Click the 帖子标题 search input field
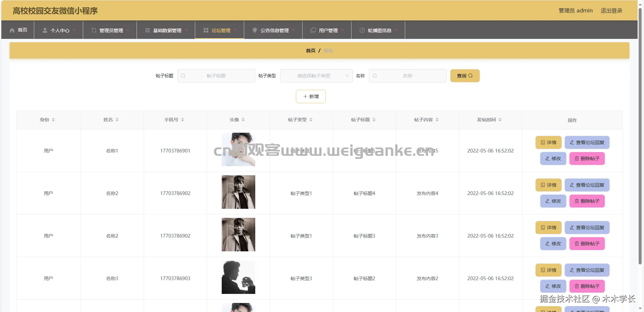 pos(216,76)
